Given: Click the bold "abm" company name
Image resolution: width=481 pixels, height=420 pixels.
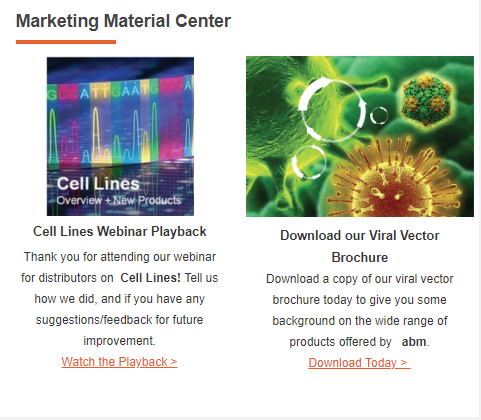Looking at the screenshot, I should coord(414,342).
